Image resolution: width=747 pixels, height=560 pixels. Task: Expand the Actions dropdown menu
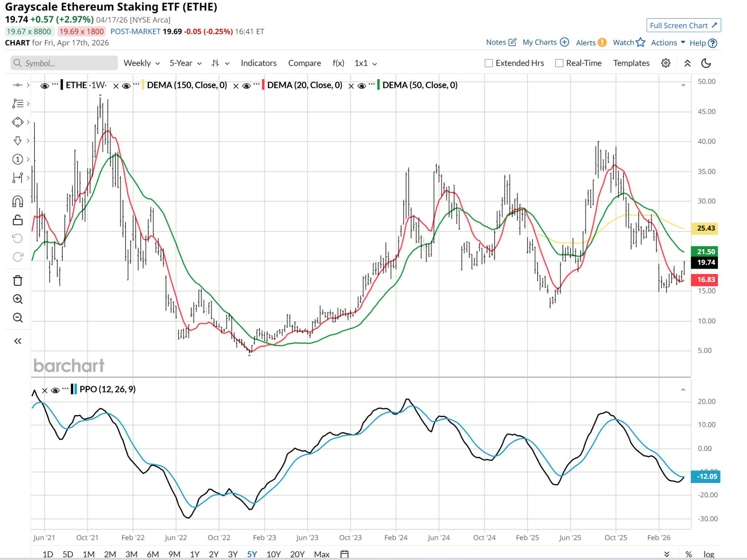(668, 43)
